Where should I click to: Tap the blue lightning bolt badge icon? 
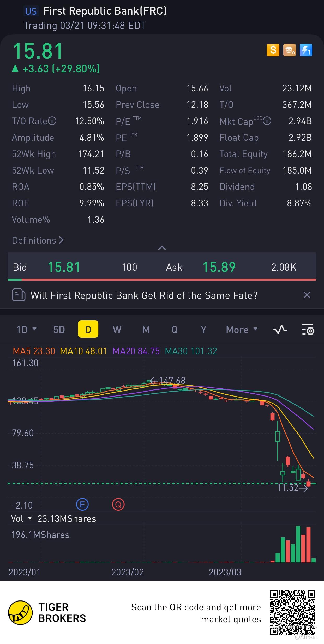point(306,50)
